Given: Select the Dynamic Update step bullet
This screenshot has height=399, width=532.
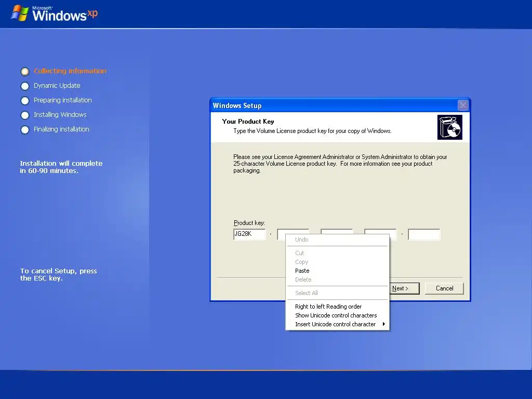Looking at the screenshot, I should (x=25, y=86).
